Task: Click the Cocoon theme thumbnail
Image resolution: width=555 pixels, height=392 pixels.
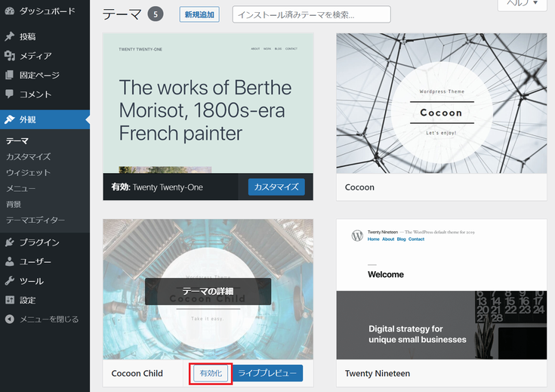Action: click(x=441, y=103)
